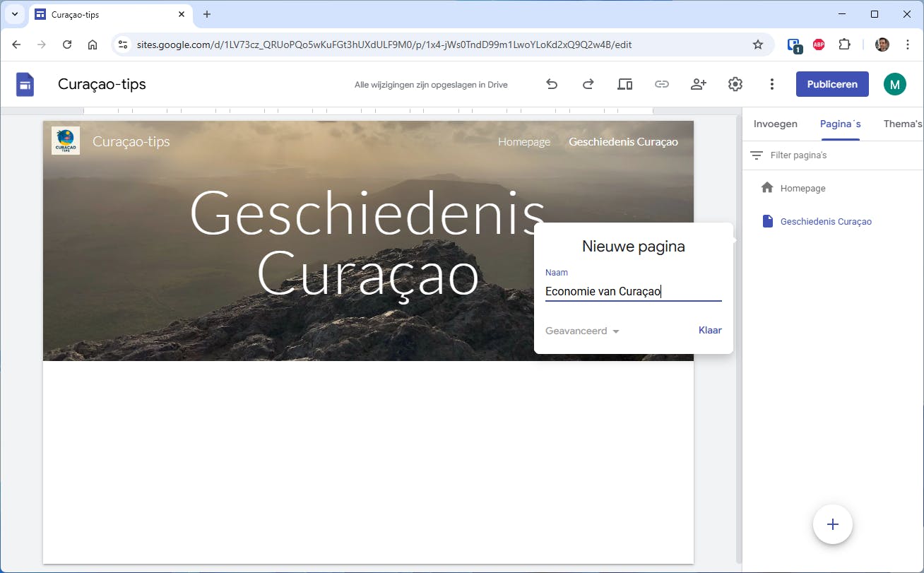The width and height of the screenshot is (924, 573).
Task: Open the site settings gear
Action: click(735, 84)
